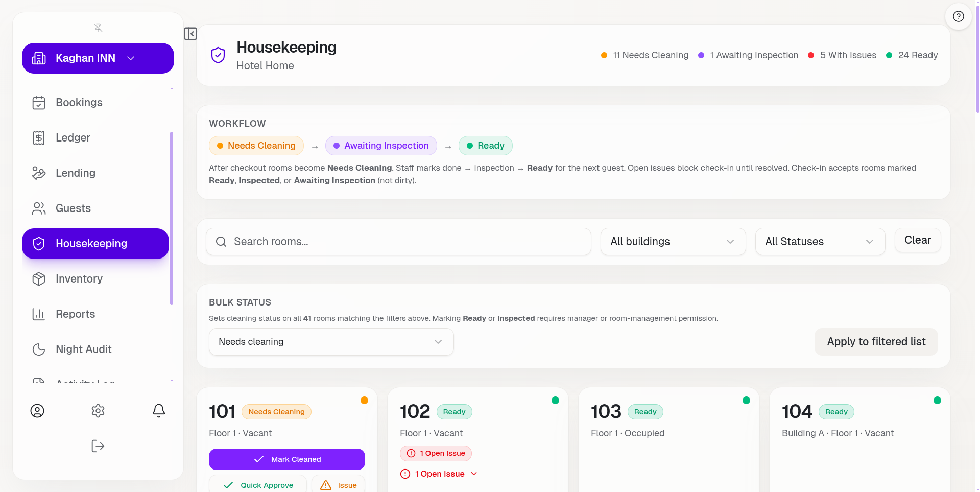Click the Needs Cleaning badge on room 101
Screen dimensions: 980x492
pos(276,412)
